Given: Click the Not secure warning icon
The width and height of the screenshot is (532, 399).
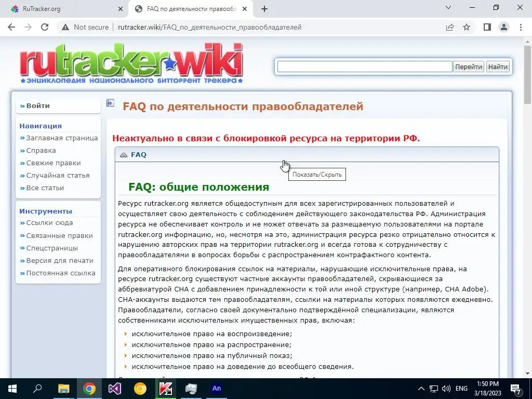Looking at the screenshot, I should [x=65, y=27].
